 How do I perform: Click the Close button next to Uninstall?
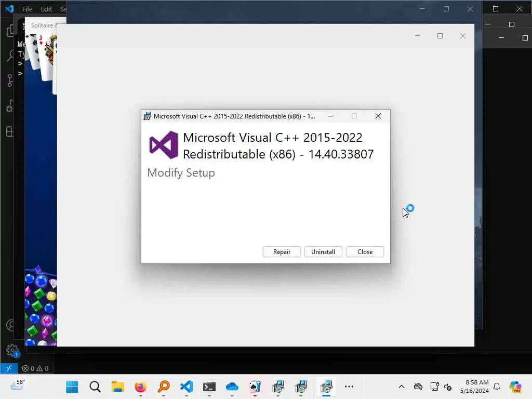pos(365,252)
